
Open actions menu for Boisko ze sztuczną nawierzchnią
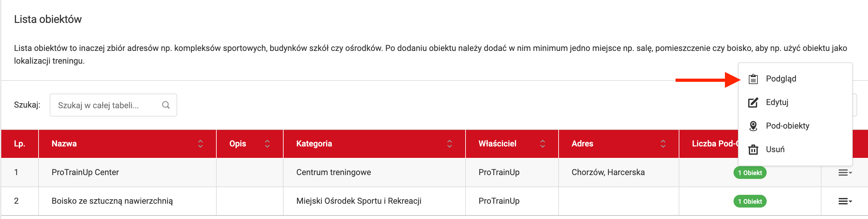click(x=845, y=201)
